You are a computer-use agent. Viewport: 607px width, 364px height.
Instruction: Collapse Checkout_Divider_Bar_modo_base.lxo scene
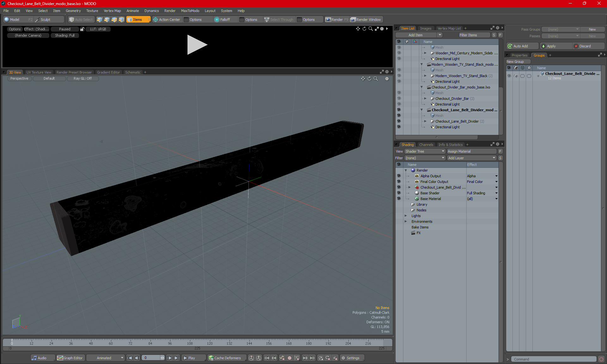pyautogui.click(x=421, y=87)
